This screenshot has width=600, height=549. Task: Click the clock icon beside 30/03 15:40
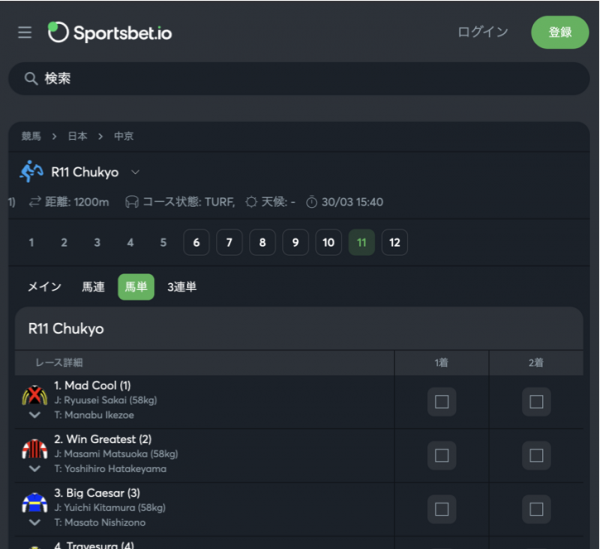(312, 202)
